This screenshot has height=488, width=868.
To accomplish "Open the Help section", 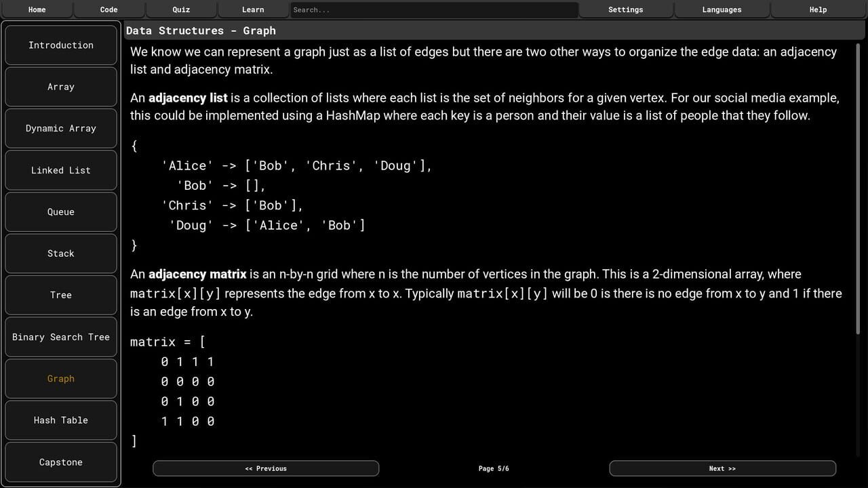I will pos(818,9).
